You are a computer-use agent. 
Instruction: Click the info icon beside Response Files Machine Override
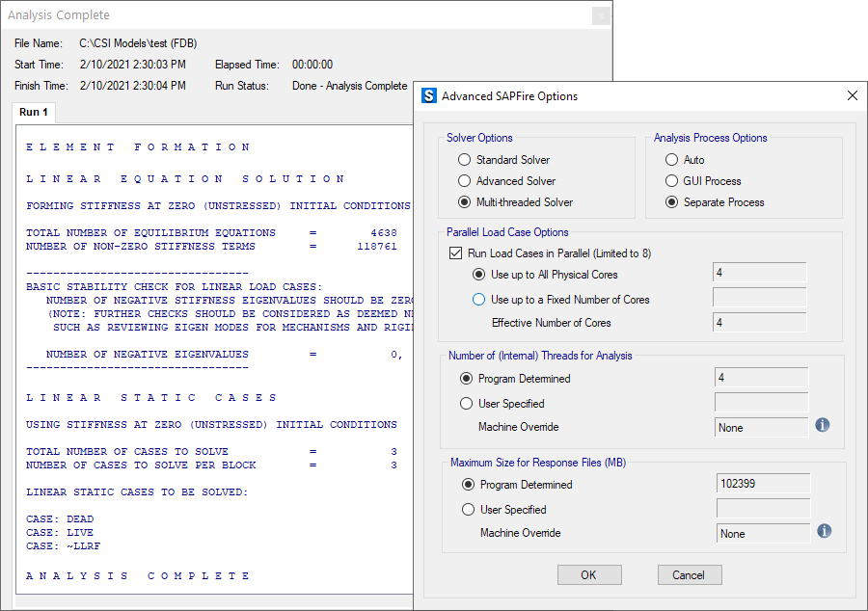(824, 531)
